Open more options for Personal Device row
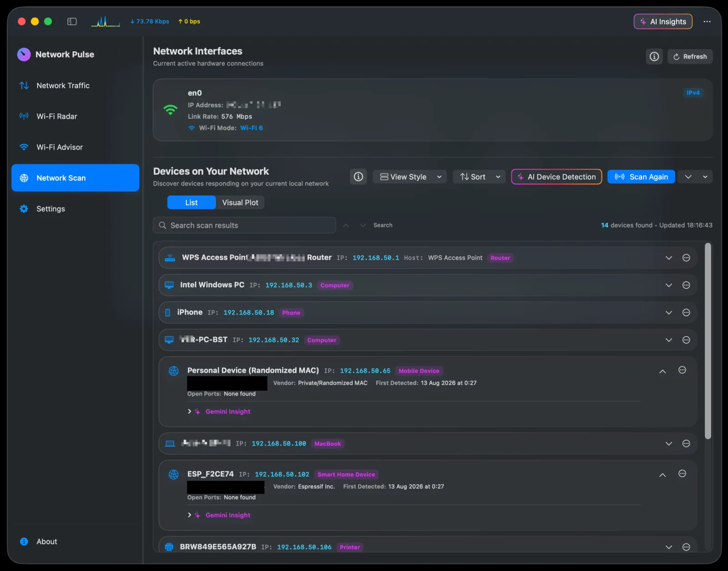Screen dimensions: 728x571 682,370
